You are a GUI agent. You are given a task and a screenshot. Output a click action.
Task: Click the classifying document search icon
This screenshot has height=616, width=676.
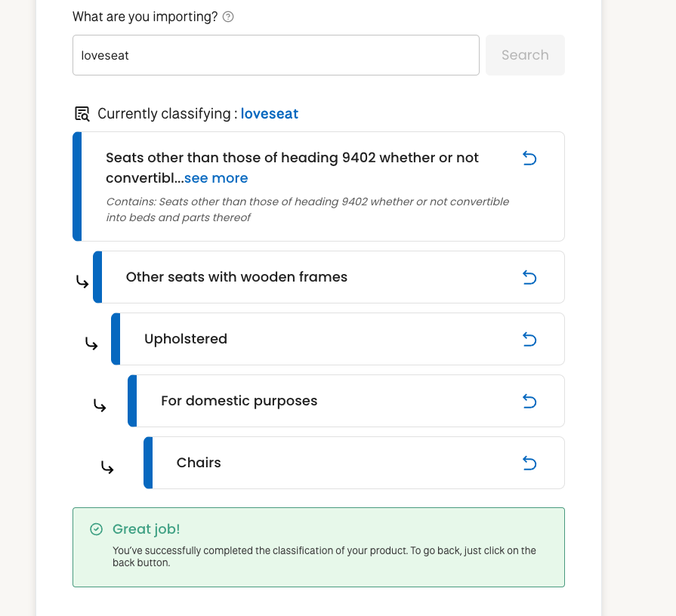point(82,114)
